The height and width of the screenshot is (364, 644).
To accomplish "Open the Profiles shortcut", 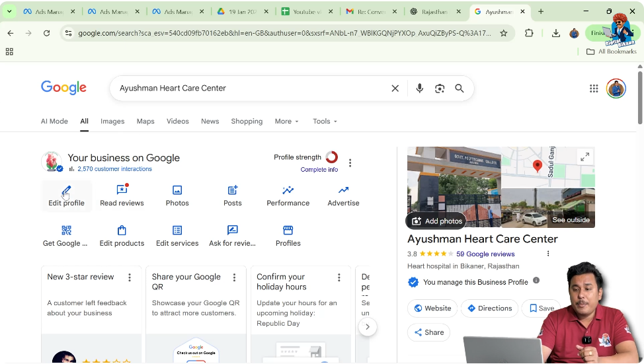I will click(x=288, y=236).
